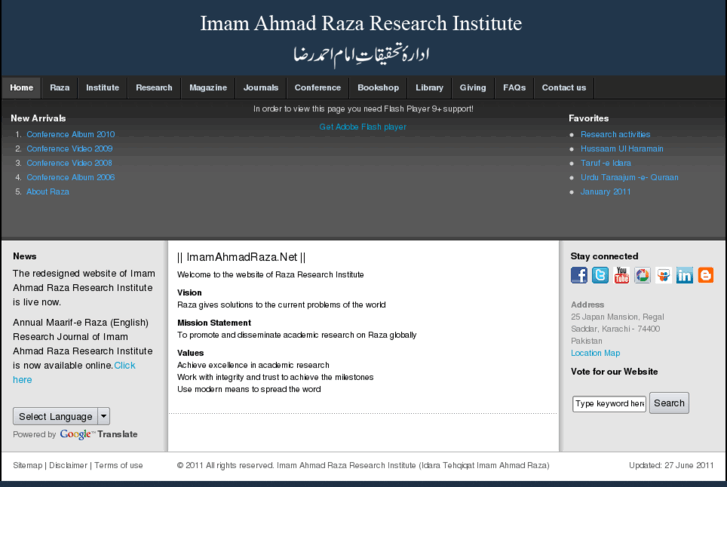Screen dimensions: 727x545
Task: Focus the Type keyword here search field
Action: tap(609, 404)
